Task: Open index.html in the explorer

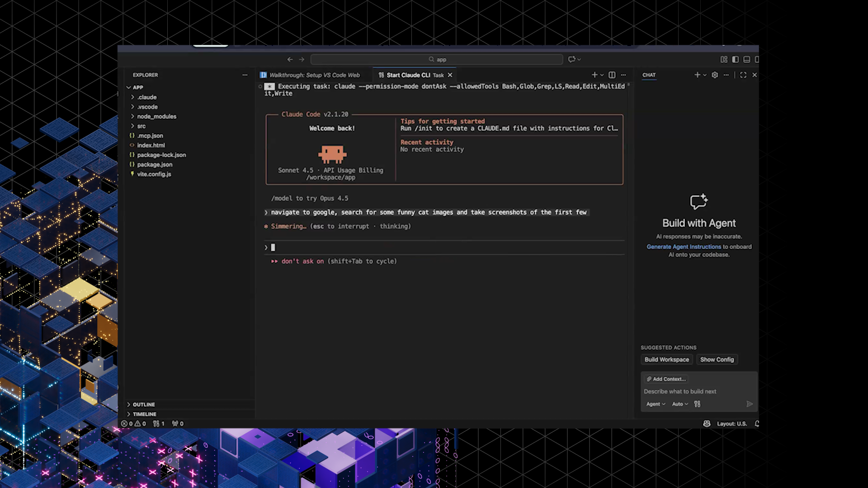Action: click(151, 145)
